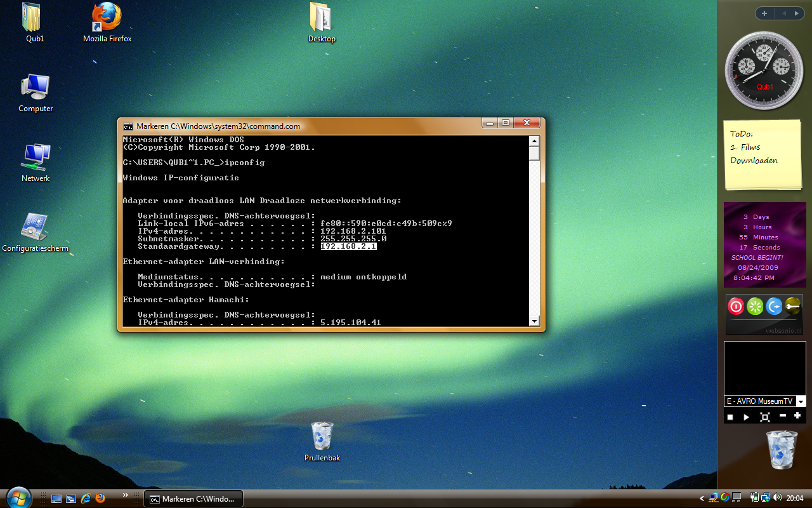Click the 'Windows IP-configuratie' line
Image resolution: width=812 pixels, height=508 pixels.
click(181, 178)
